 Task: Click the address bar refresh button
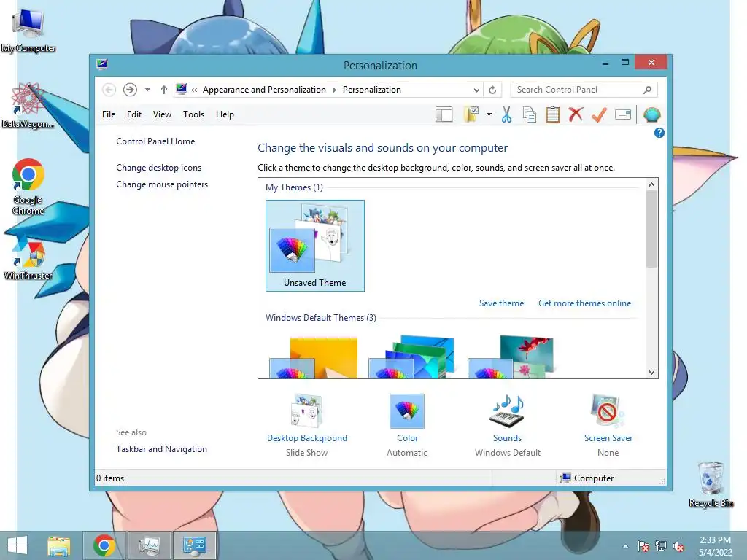click(492, 90)
